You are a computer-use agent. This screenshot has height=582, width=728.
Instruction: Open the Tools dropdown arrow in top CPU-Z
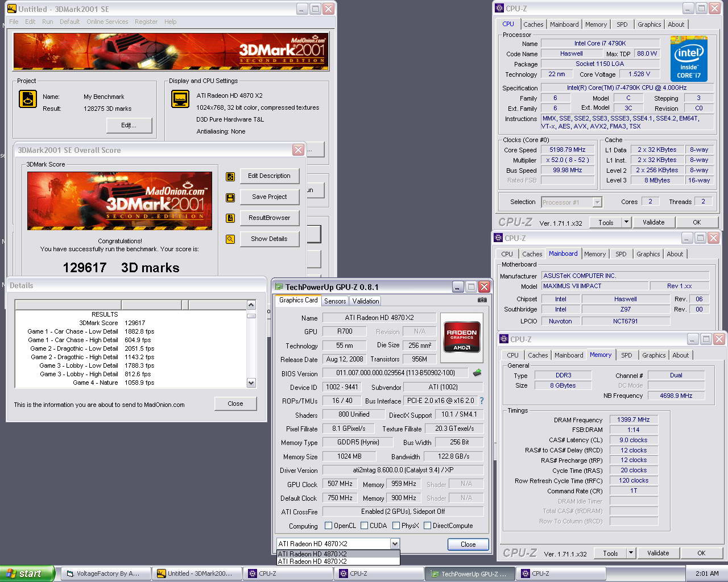[626, 222]
